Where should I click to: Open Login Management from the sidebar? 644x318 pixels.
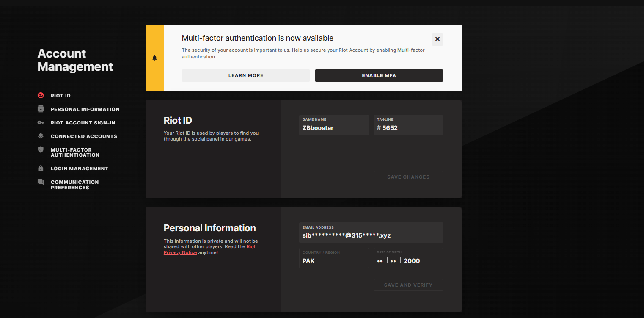click(x=80, y=169)
